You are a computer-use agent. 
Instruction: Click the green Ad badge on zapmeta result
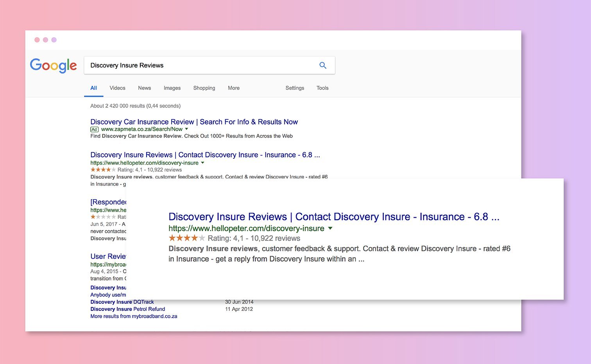[94, 129]
